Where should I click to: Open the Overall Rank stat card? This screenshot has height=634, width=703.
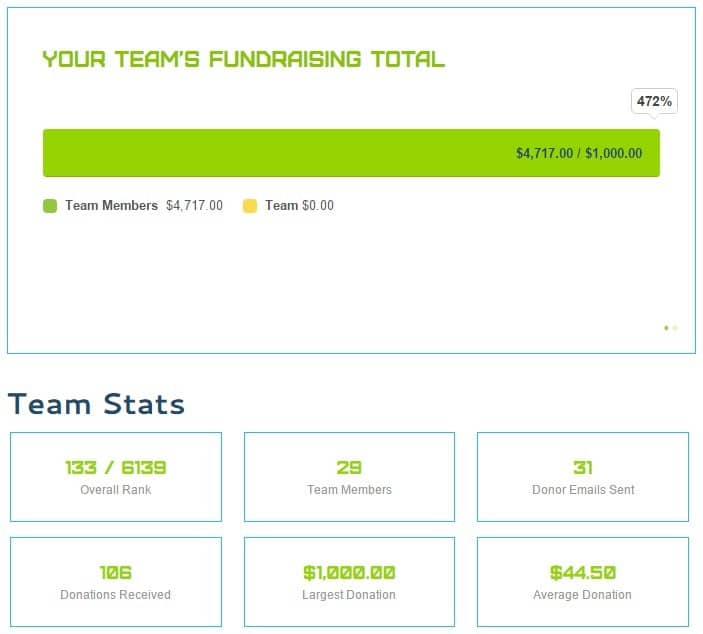116,477
